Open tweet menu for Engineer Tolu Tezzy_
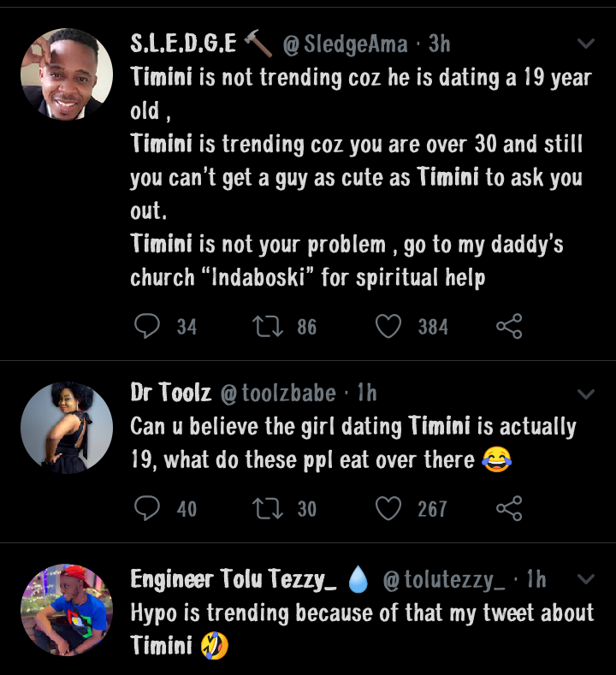This screenshot has height=675, width=616. (x=586, y=579)
